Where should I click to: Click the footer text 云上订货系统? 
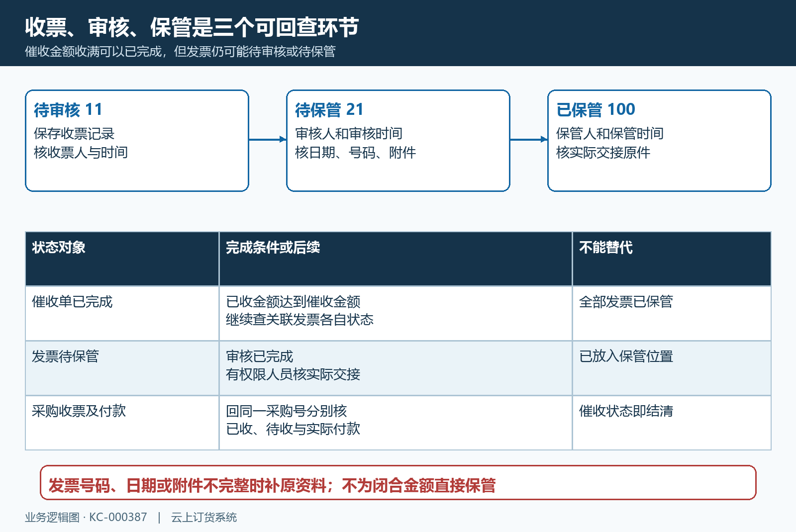(203, 517)
